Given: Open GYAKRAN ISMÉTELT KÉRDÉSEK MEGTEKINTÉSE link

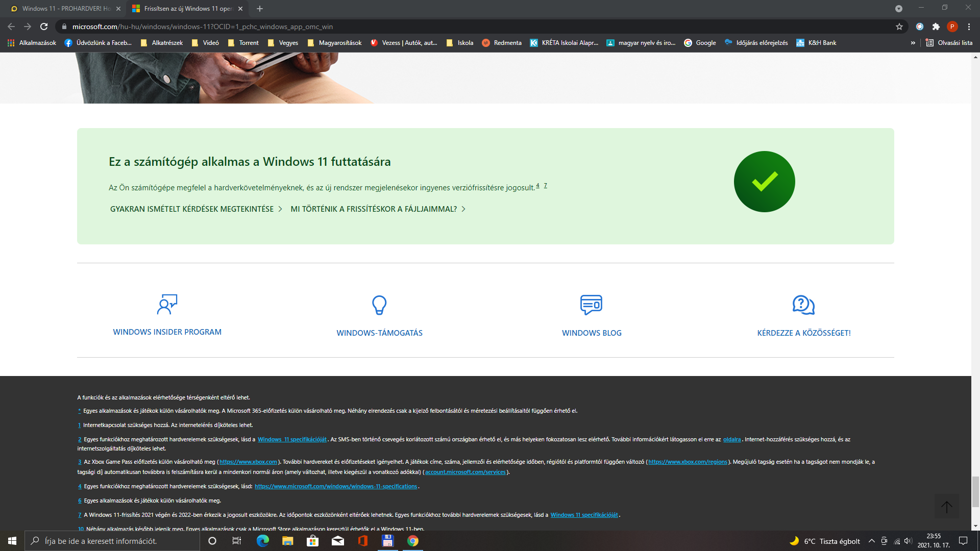Looking at the screenshot, I should tap(196, 209).
